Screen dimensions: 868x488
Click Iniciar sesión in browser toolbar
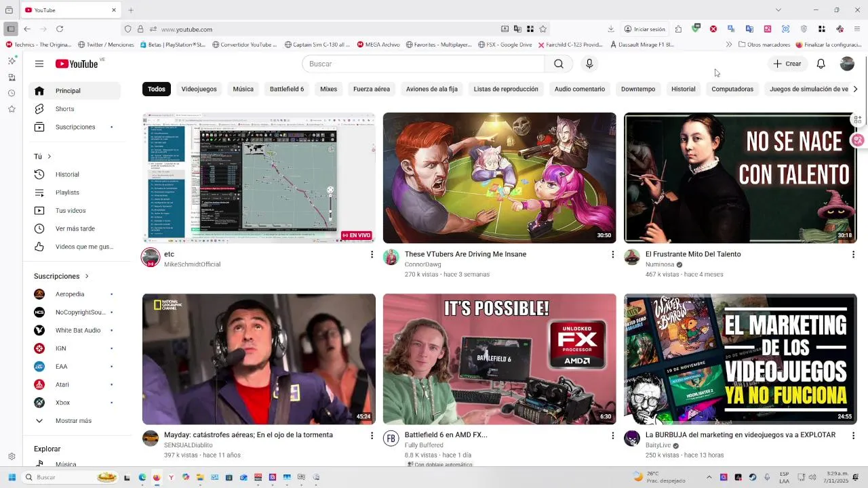coord(645,29)
